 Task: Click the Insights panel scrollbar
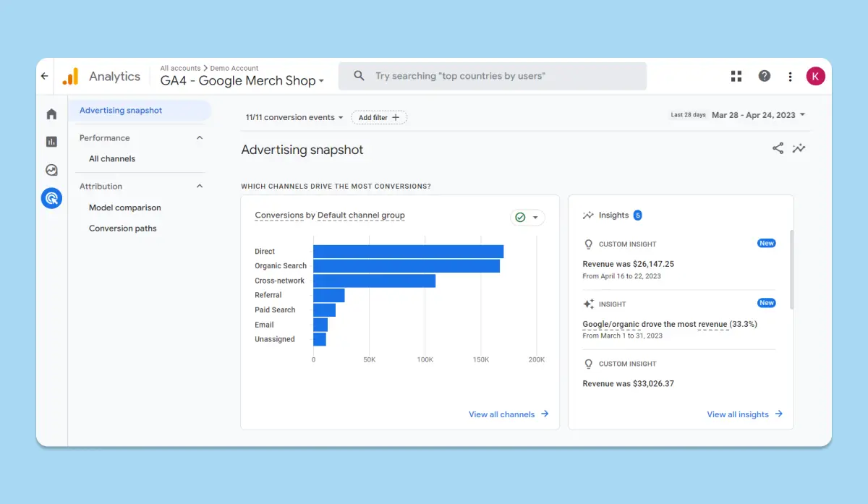point(791,269)
